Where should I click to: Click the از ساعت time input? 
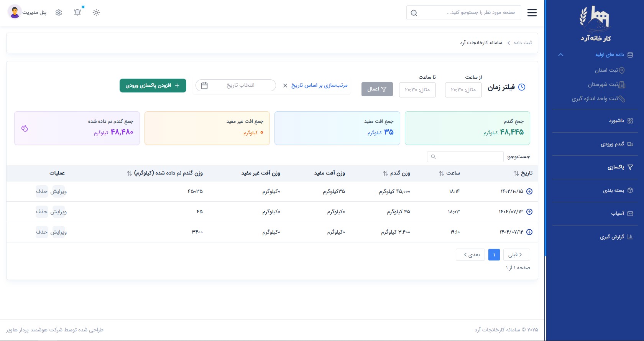coord(463,90)
